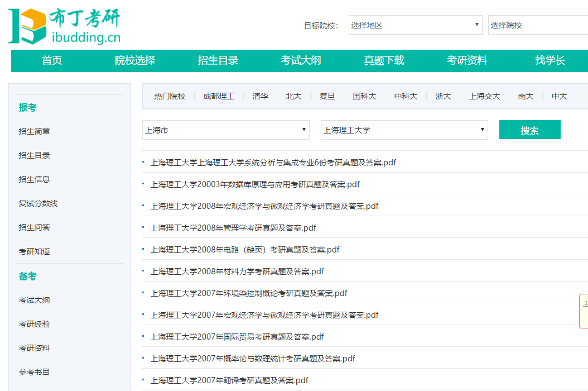Screen dimensions: 588x391
Task: Select 浙大 in the hot schools bar
Action: (444, 96)
